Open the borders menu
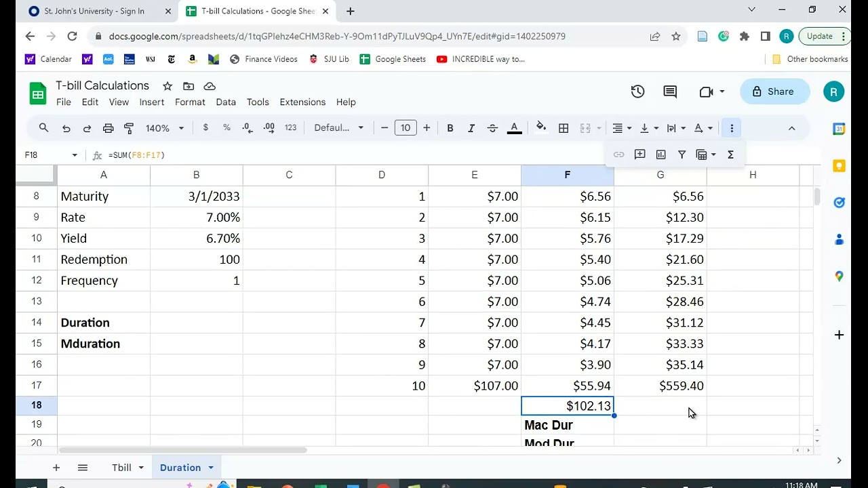Screen dimensions: 868x488 564,128
